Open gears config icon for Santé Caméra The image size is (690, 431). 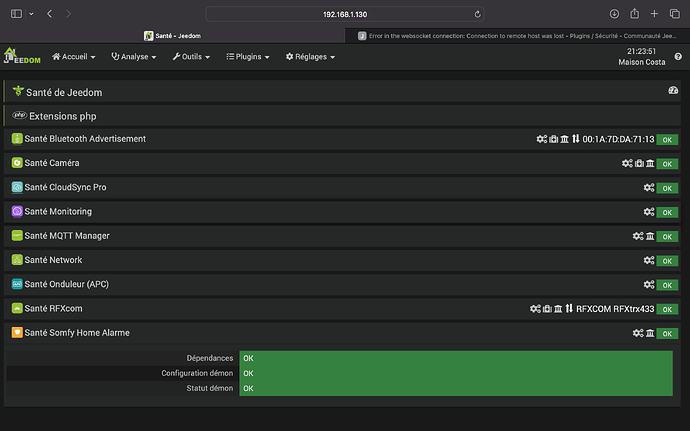click(x=627, y=163)
